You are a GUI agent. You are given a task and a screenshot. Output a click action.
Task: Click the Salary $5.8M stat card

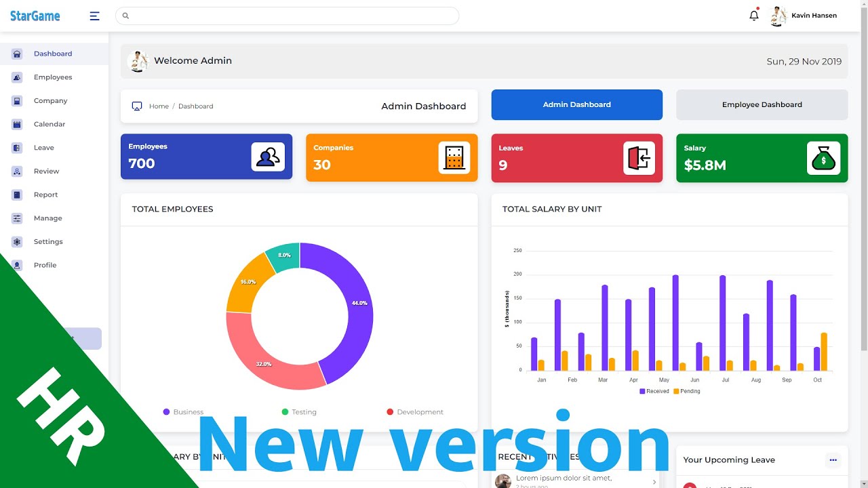[762, 158]
